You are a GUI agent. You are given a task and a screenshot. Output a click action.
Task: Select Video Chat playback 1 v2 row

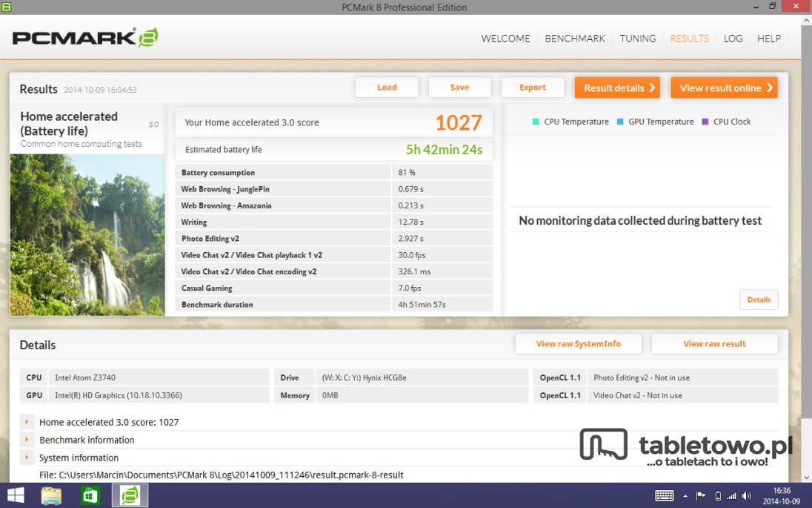point(334,255)
